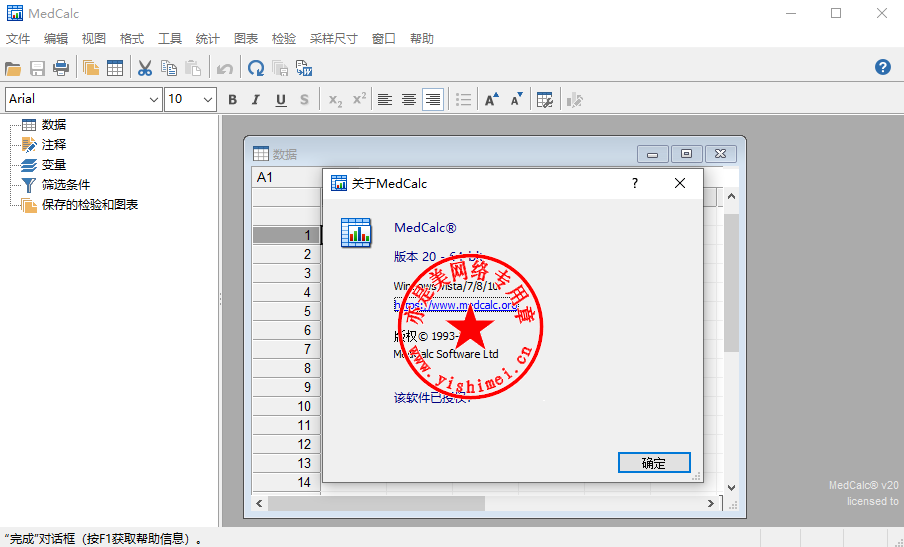
Task: Click the 确定 button in About dialog
Action: pos(654,463)
